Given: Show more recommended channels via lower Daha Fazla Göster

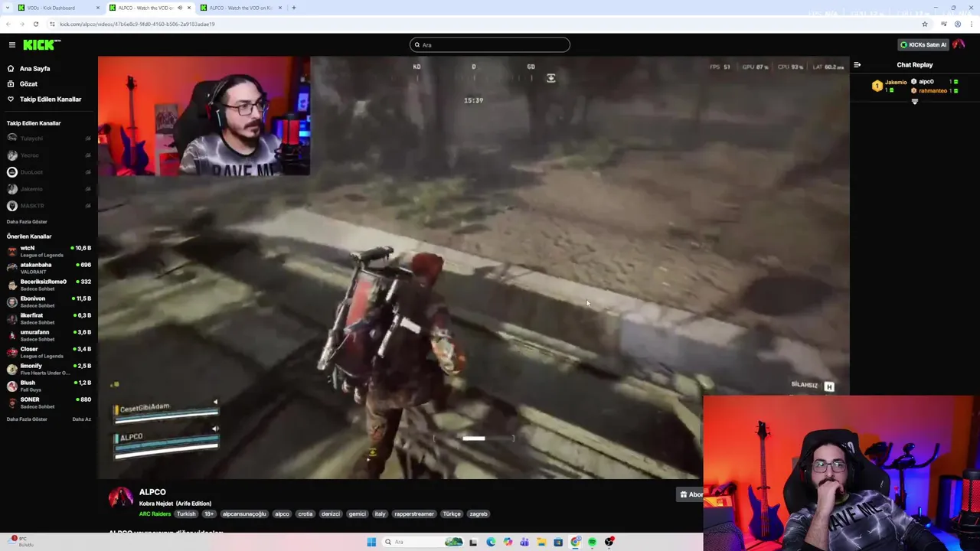Looking at the screenshot, I should pos(27,419).
